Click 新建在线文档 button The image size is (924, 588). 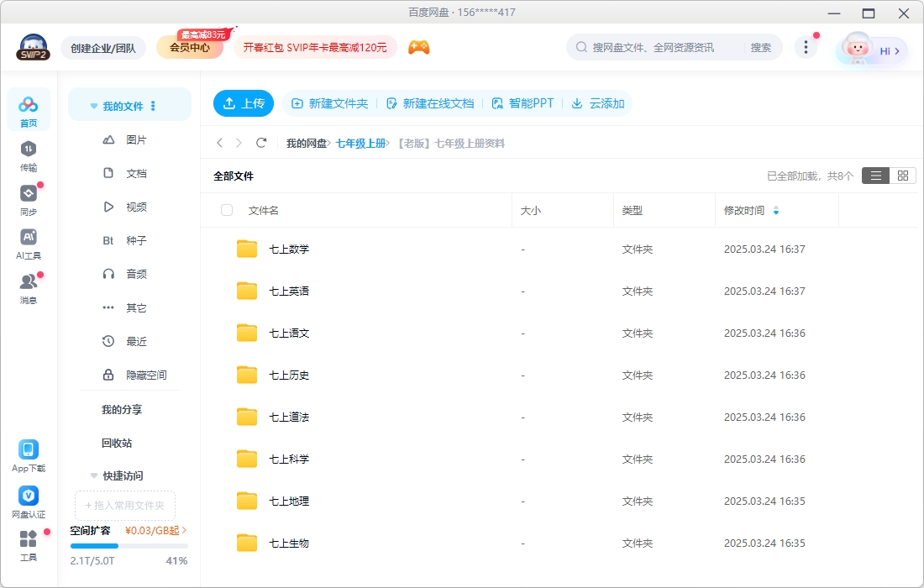coord(430,103)
